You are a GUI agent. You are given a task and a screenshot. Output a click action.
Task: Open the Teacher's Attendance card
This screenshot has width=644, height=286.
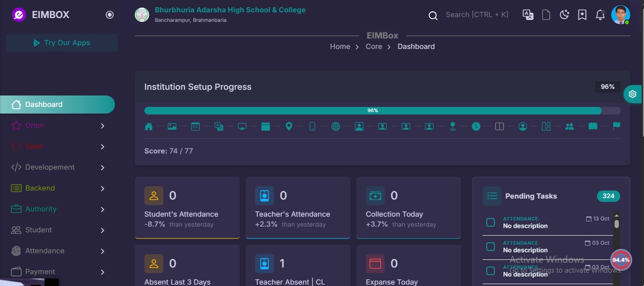pos(298,208)
